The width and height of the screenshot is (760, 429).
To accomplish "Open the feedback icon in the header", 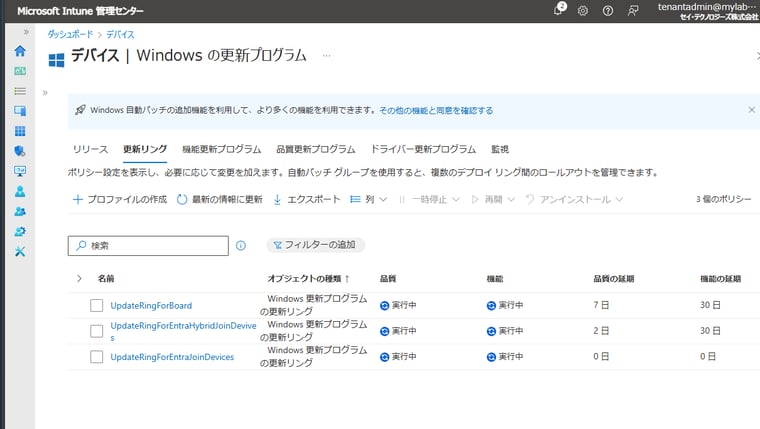I will (x=633, y=11).
